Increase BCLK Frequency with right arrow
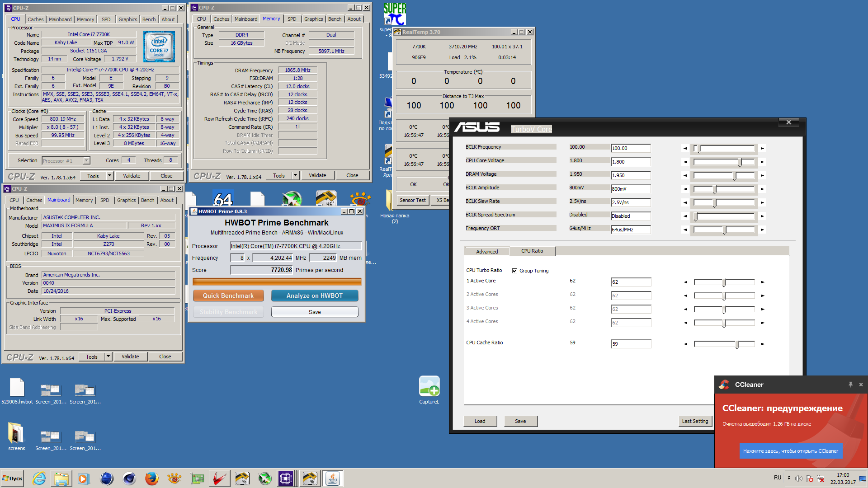 click(x=762, y=148)
